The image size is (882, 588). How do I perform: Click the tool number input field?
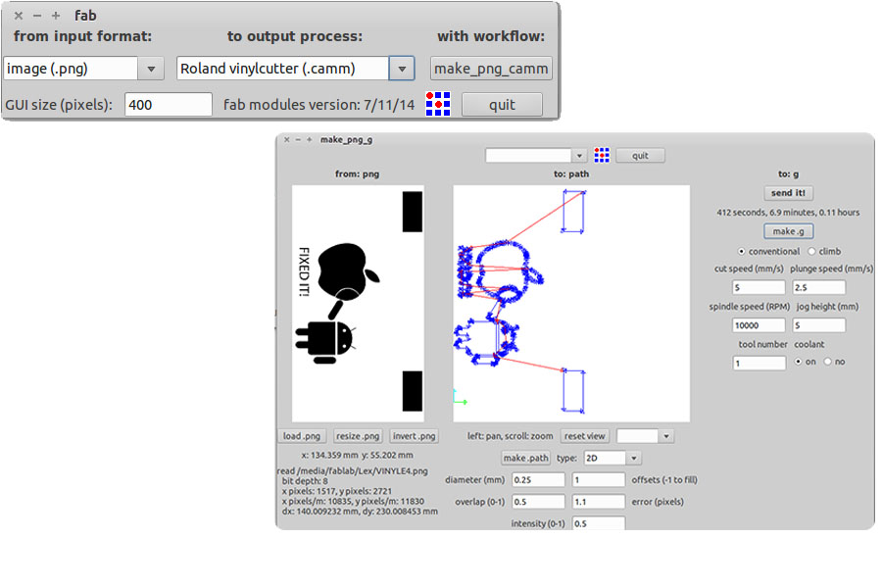(x=759, y=364)
